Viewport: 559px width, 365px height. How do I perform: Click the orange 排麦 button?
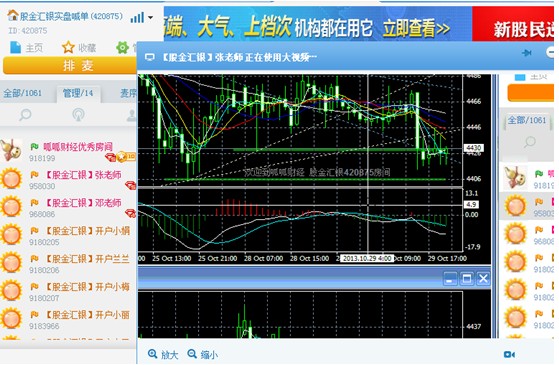(70, 66)
